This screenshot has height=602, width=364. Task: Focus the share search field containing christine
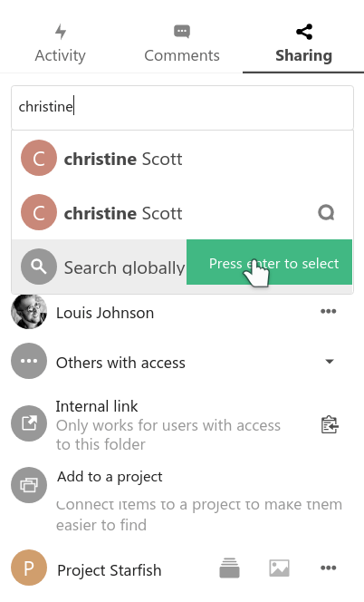click(x=182, y=108)
